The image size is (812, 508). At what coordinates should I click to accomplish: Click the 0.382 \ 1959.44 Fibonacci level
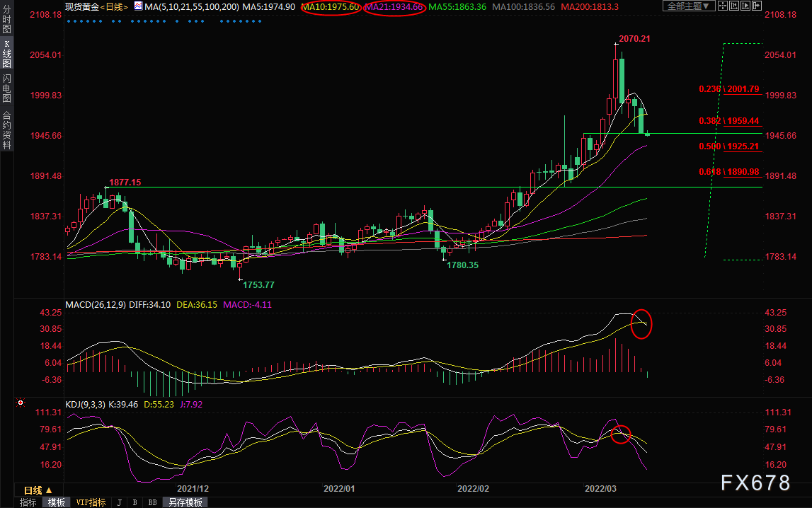(729, 121)
